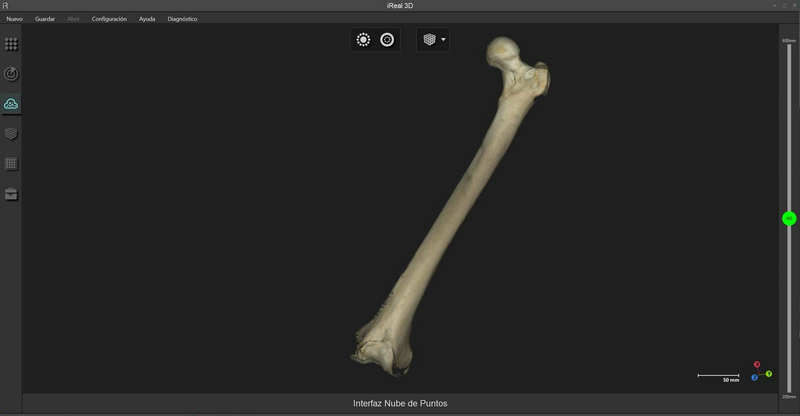Click the dotted ring sun icon
The height and width of the screenshot is (416, 800).
(363, 40)
